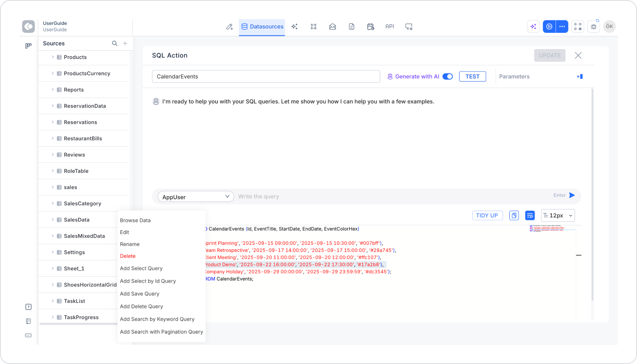
Task: Open the debug bug icon
Action: pos(594,27)
